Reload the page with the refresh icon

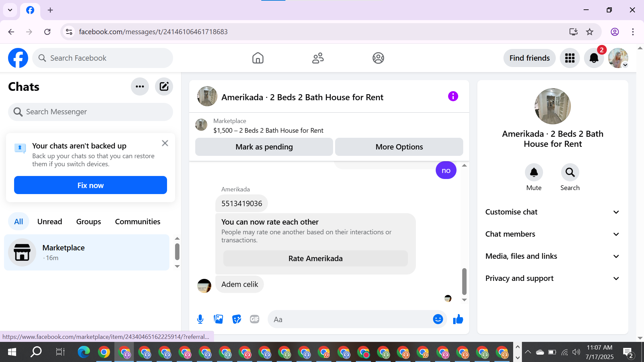[x=47, y=32]
